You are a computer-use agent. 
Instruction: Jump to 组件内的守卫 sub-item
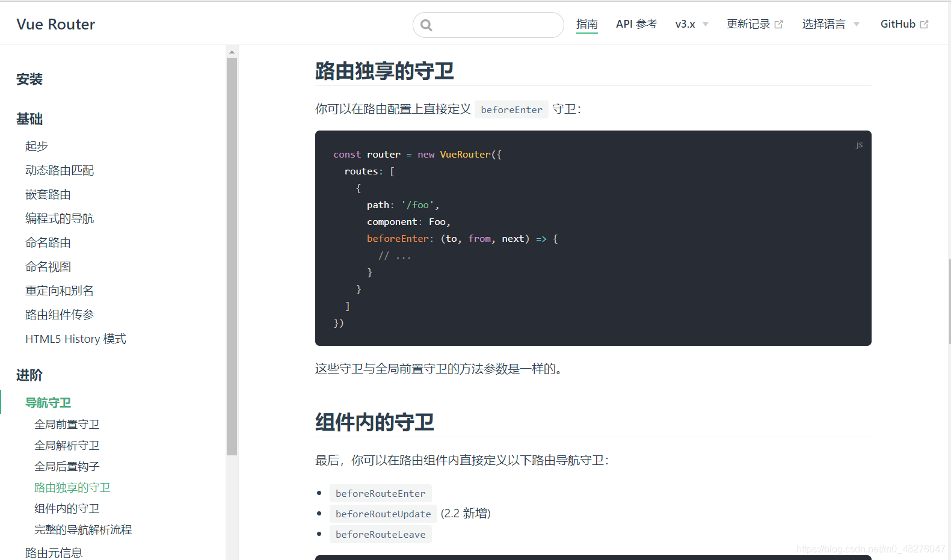(x=67, y=508)
